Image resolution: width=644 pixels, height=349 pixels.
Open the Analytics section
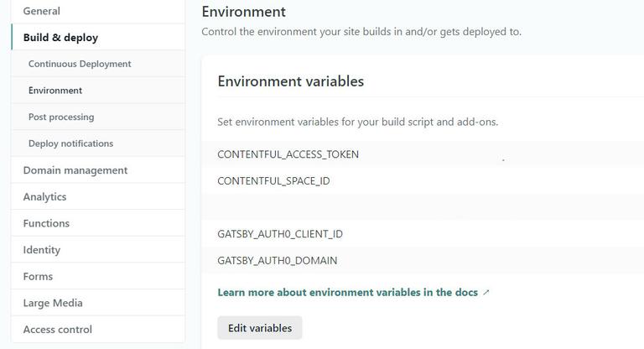pos(44,196)
